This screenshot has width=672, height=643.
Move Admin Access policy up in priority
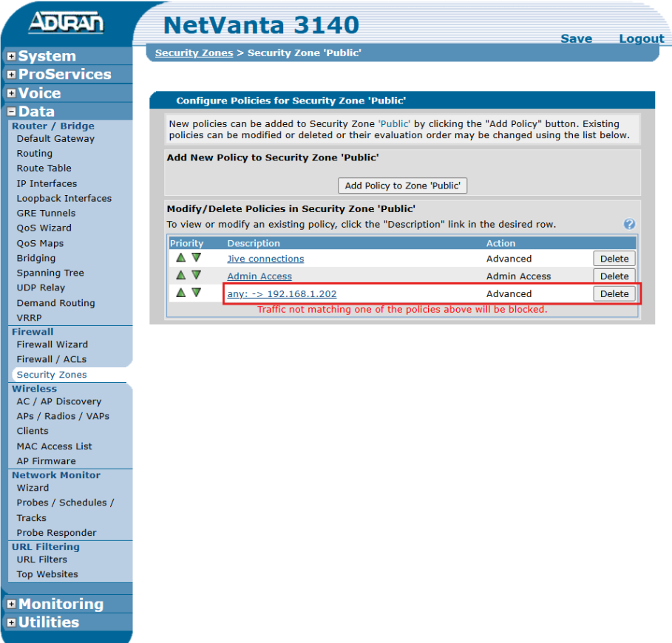click(181, 275)
